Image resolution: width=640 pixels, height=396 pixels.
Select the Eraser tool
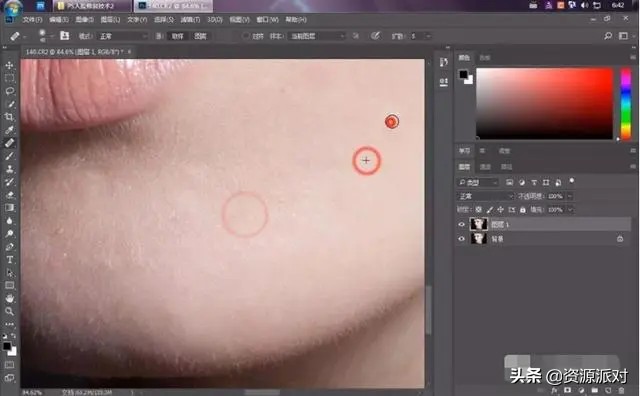[9, 195]
